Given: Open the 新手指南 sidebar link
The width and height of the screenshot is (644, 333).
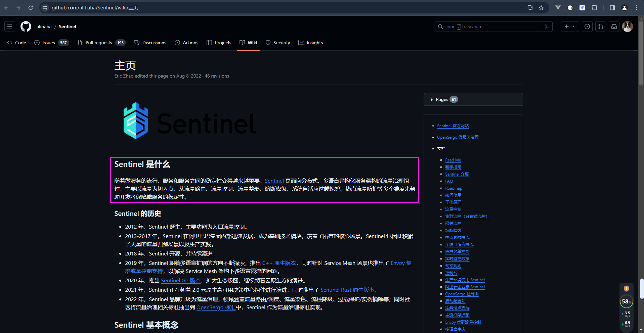Looking at the screenshot, I should coord(453,167).
